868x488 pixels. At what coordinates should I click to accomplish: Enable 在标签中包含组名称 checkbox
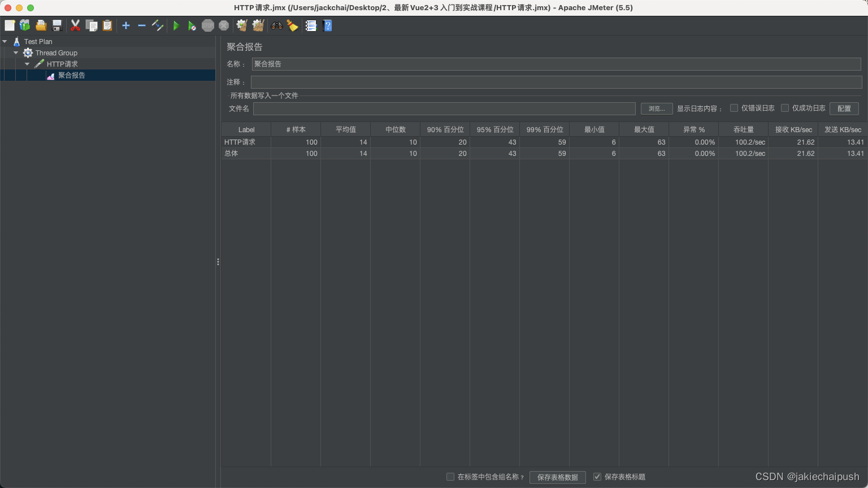(450, 477)
